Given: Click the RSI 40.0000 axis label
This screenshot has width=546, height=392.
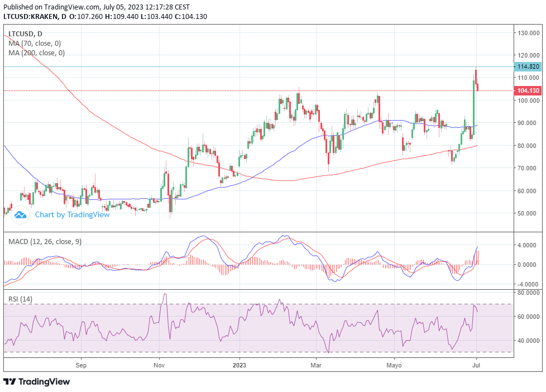Looking at the screenshot, I should pos(529,341).
